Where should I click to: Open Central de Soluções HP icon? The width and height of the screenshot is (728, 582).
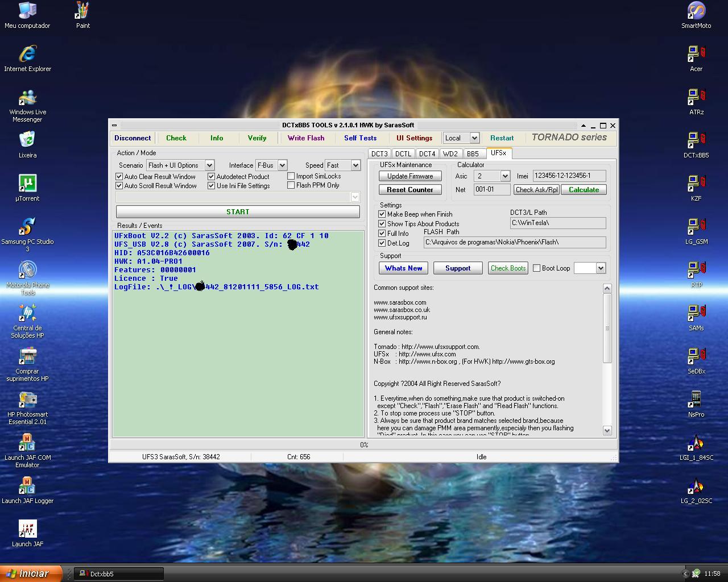click(27, 321)
